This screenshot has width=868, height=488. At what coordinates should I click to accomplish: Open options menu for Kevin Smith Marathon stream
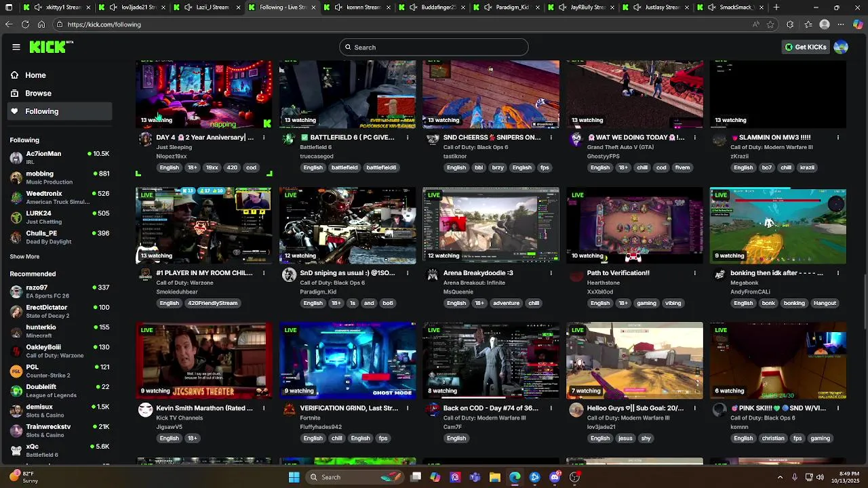[x=264, y=409]
